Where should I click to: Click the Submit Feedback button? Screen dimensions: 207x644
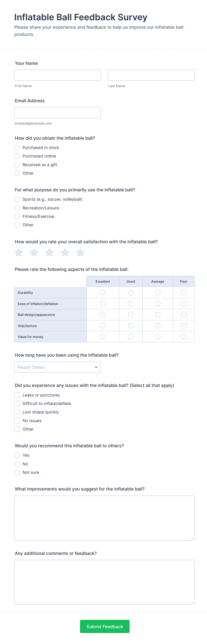105,626
